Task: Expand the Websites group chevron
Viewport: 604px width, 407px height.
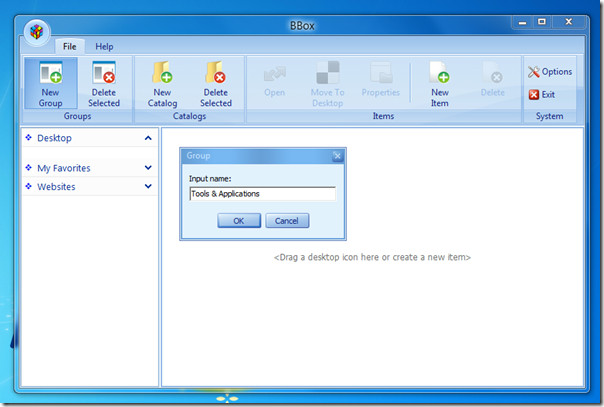Action: 148,186
